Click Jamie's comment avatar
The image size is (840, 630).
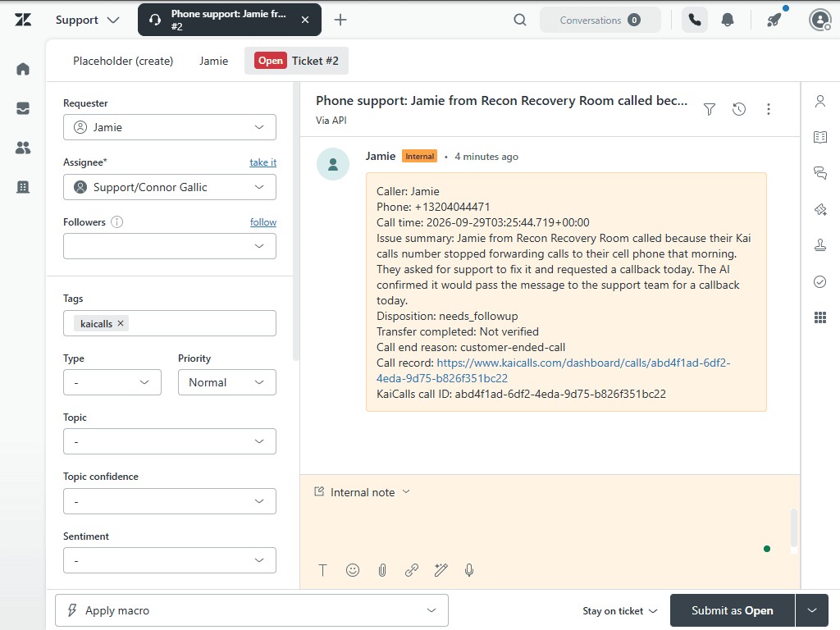[x=333, y=164]
